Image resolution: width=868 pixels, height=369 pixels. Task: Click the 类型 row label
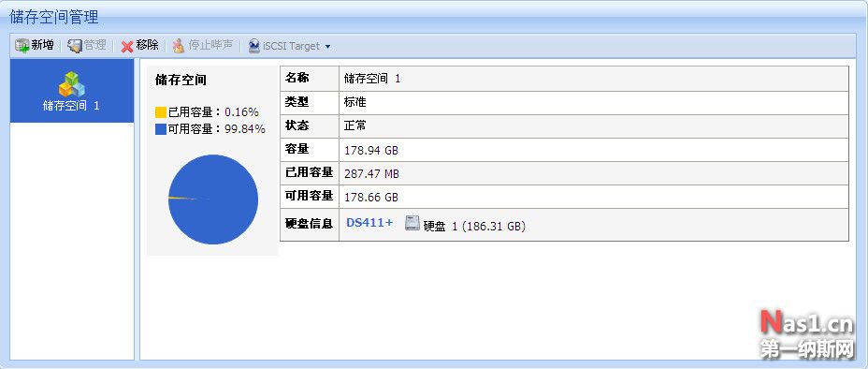[297, 102]
